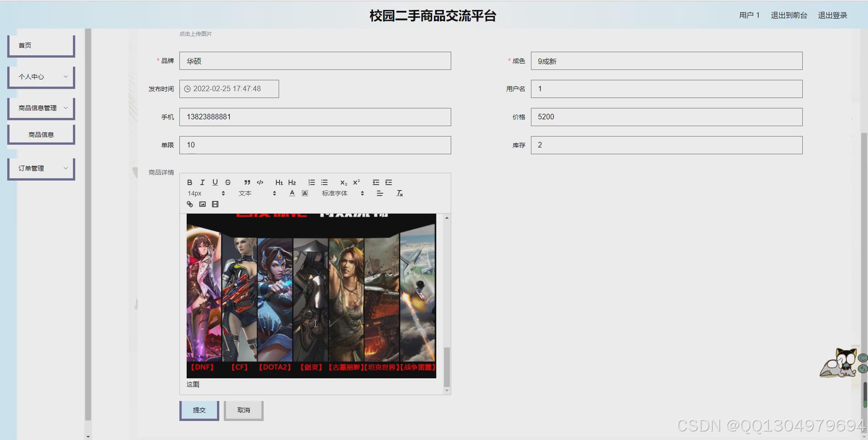Click the 手机 input field
The width and height of the screenshot is (868, 440).
(315, 117)
